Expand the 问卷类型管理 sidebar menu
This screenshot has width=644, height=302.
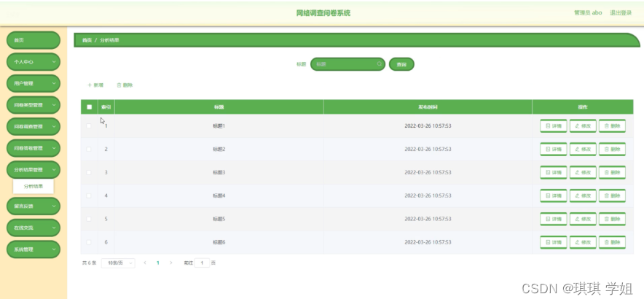pos(34,105)
